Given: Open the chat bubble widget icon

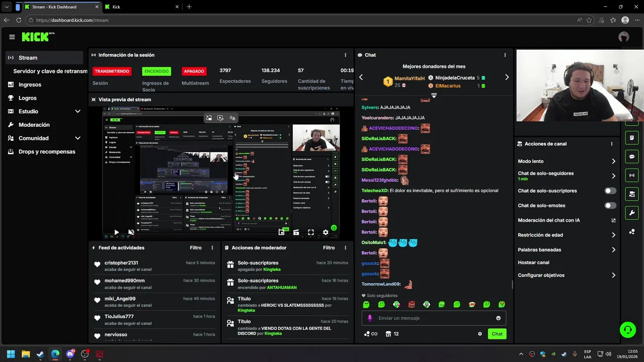Looking at the screenshot, I should click(x=632, y=156).
